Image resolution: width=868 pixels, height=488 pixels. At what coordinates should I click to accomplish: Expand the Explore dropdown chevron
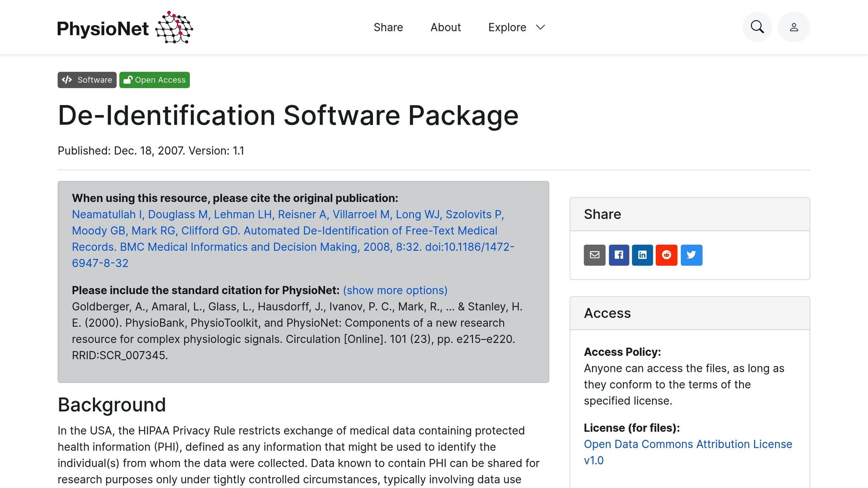click(540, 28)
